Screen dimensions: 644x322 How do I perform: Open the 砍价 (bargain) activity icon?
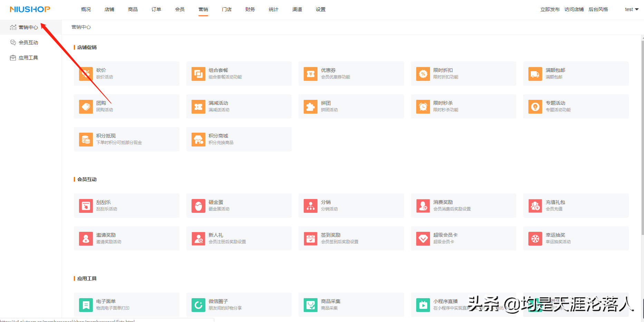86,74
